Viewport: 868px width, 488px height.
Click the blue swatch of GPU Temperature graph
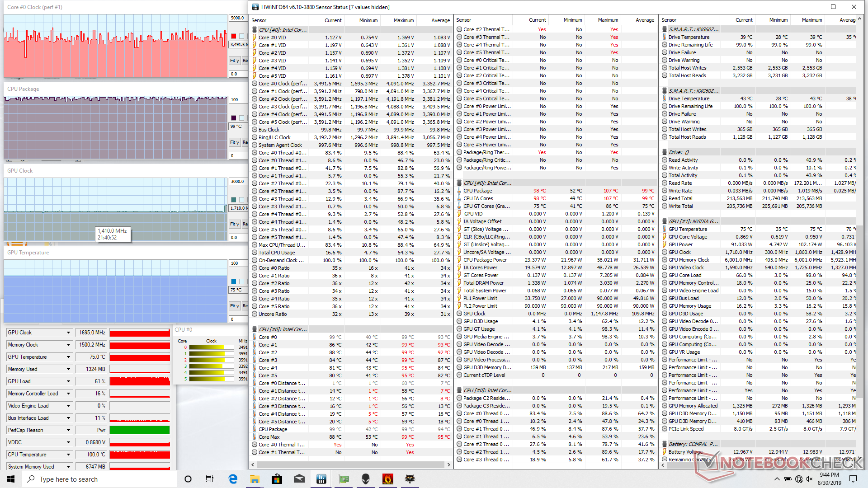233,282
